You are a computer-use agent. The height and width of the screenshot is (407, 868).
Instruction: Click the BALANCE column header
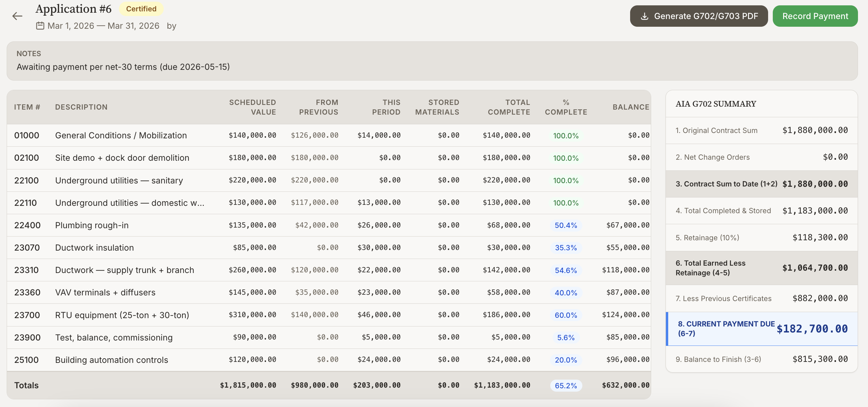click(x=631, y=107)
